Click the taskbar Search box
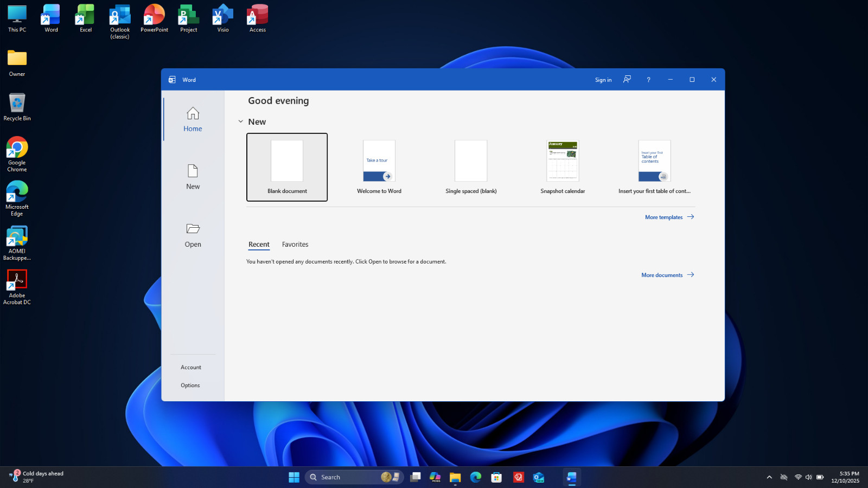 [x=354, y=477]
